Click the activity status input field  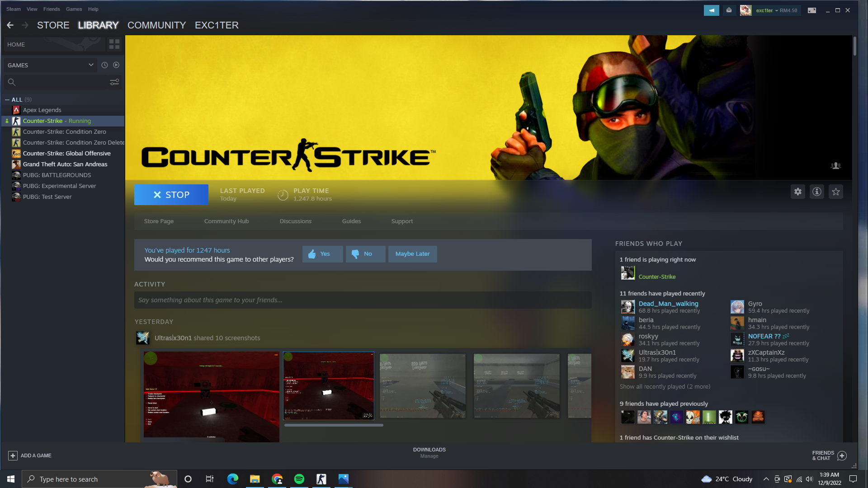pyautogui.click(x=363, y=300)
